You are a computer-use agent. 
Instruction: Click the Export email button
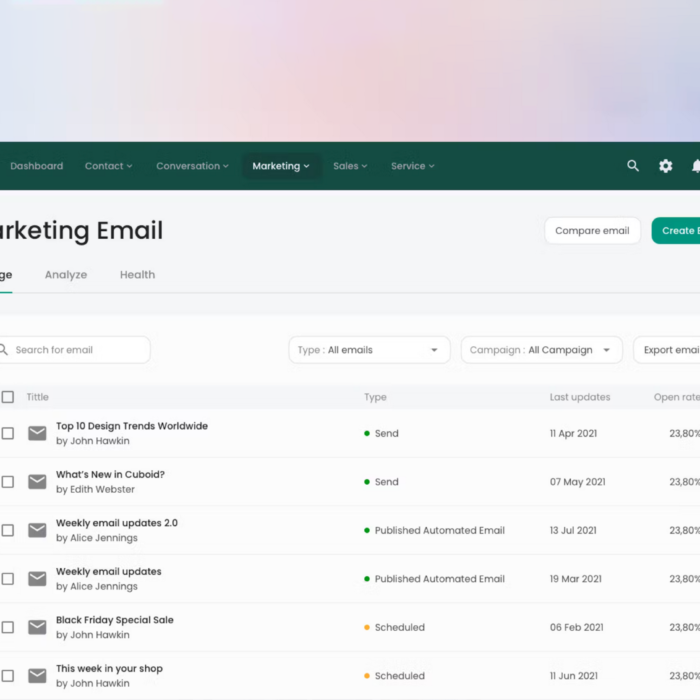pyautogui.click(x=670, y=350)
